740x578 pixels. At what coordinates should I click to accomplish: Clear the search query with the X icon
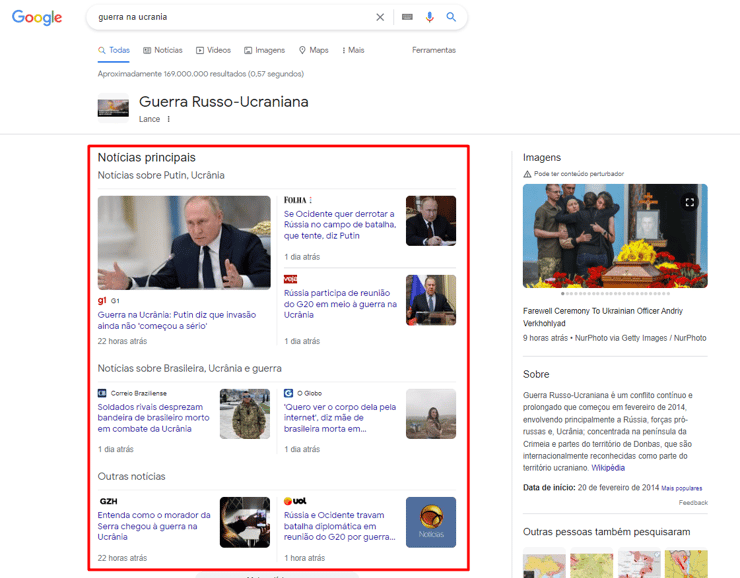tap(380, 17)
